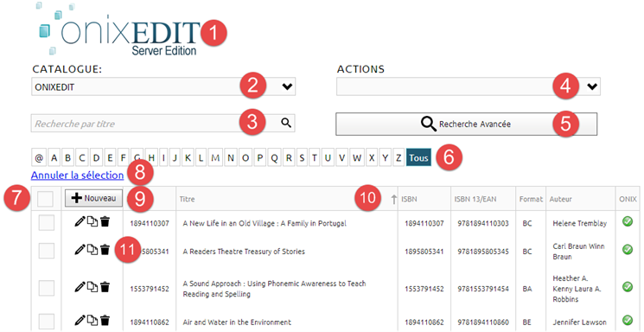The image size is (644, 332).
Task: Sort by the Format column header
Action: click(x=531, y=199)
